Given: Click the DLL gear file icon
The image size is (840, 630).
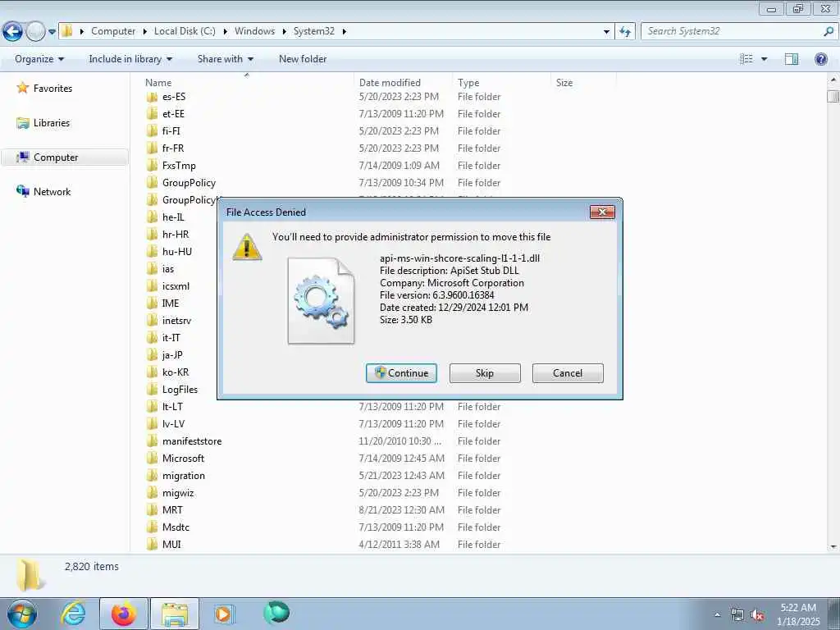Looking at the screenshot, I should pyautogui.click(x=321, y=300).
